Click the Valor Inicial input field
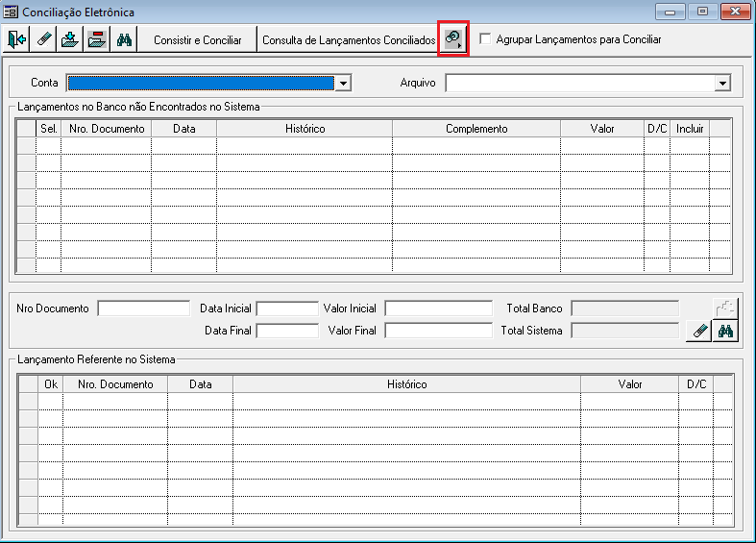This screenshot has height=543, width=756. [439, 309]
